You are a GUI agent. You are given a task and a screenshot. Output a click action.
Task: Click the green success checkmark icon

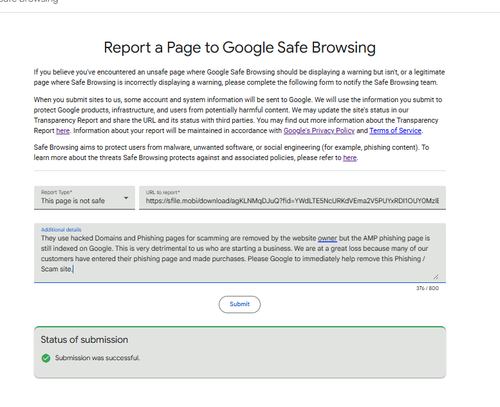(46, 358)
